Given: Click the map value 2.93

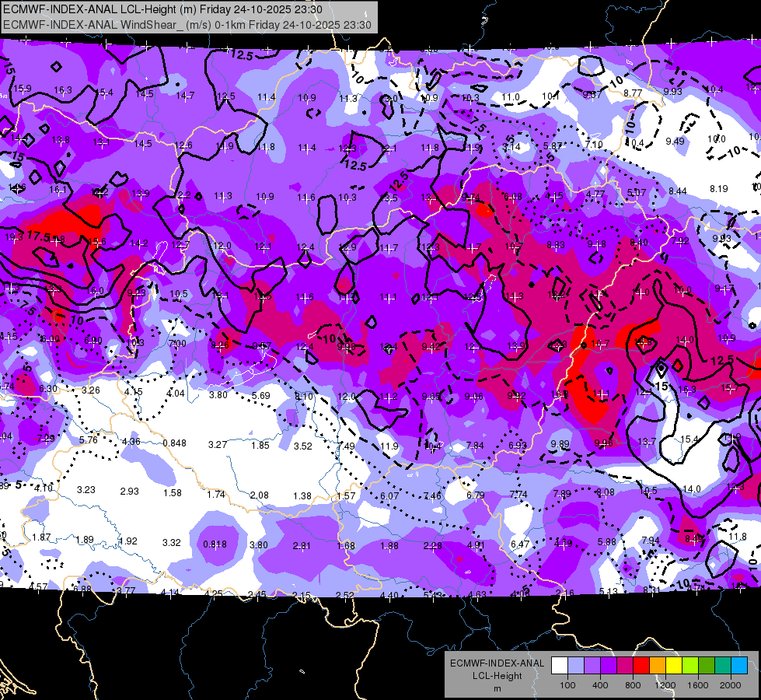Looking at the screenshot, I should coord(130,491).
